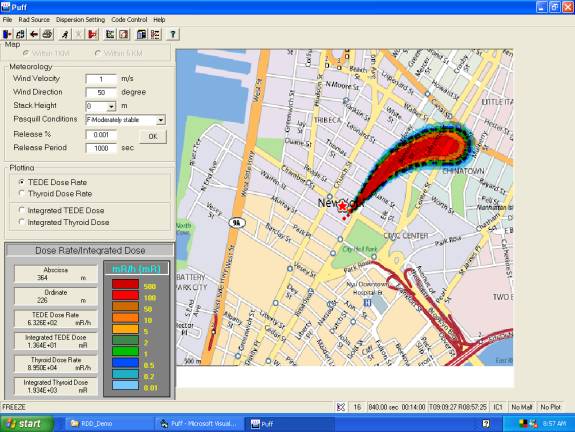Click the 500 mR/h dark red swatch
This screenshot has width=575, height=432.
pyautogui.click(x=125, y=284)
